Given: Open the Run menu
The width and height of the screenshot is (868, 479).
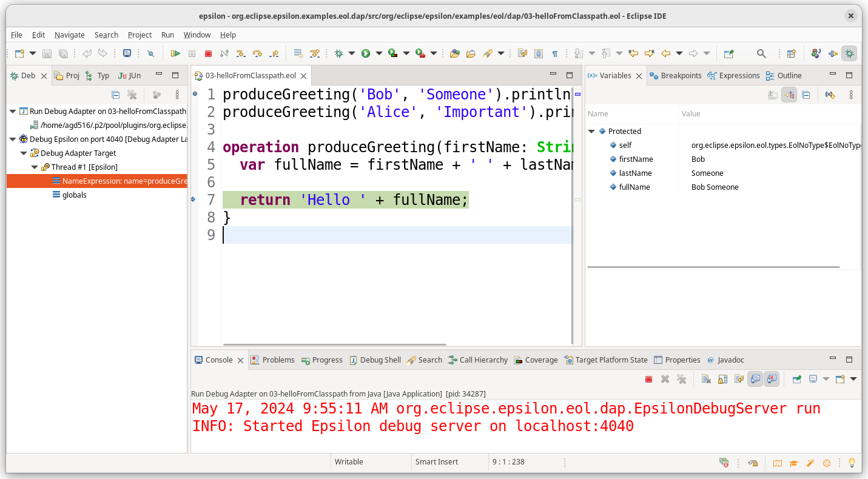Looking at the screenshot, I should pos(167,35).
